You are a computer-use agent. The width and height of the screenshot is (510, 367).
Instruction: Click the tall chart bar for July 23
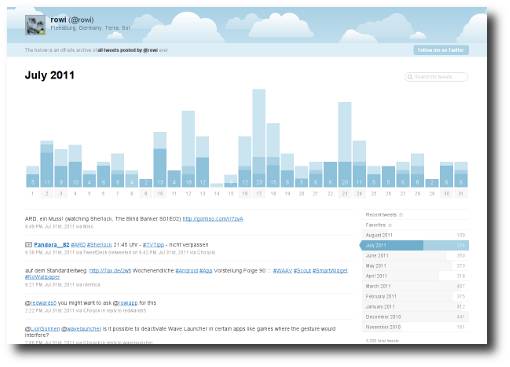coord(345,145)
